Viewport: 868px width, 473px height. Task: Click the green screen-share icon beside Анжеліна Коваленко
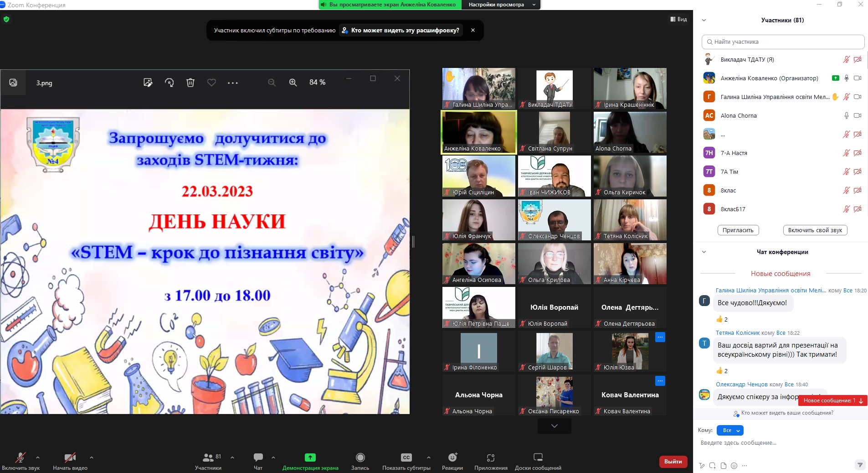[x=835, y=78]
